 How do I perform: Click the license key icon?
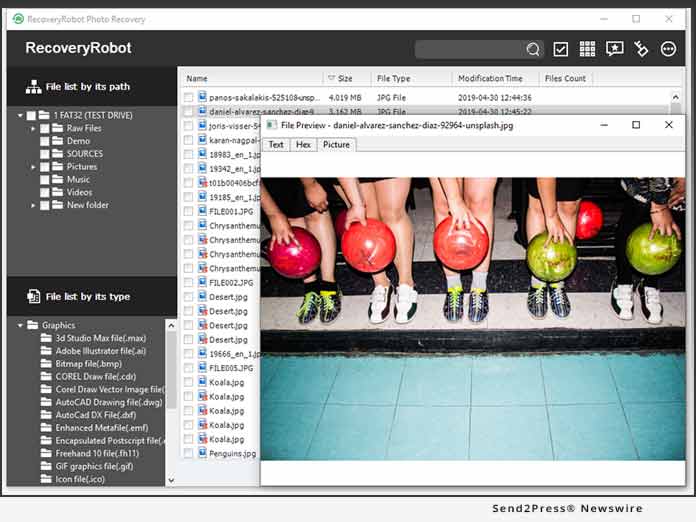[x=641, y=49]
